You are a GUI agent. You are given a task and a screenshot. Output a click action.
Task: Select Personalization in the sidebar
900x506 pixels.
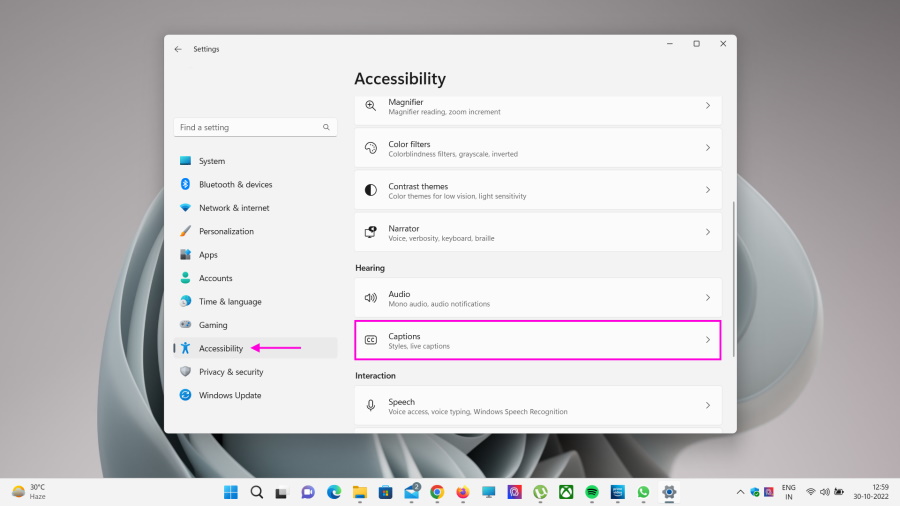(x=226, y=232)
